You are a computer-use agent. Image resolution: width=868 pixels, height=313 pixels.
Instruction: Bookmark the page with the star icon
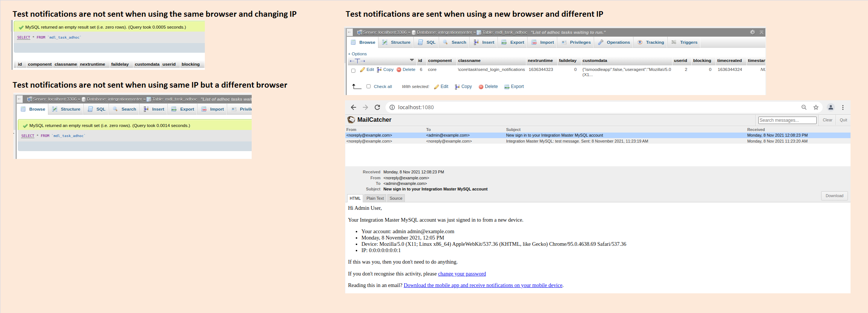click(816, 107)
